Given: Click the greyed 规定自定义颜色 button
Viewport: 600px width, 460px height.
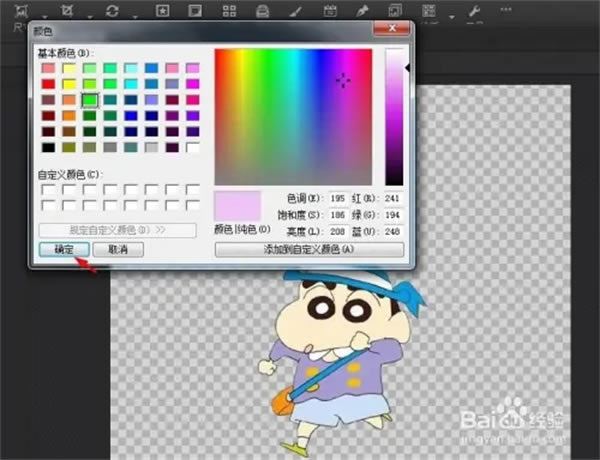Looking at the screenshot, I should (117, 230).
